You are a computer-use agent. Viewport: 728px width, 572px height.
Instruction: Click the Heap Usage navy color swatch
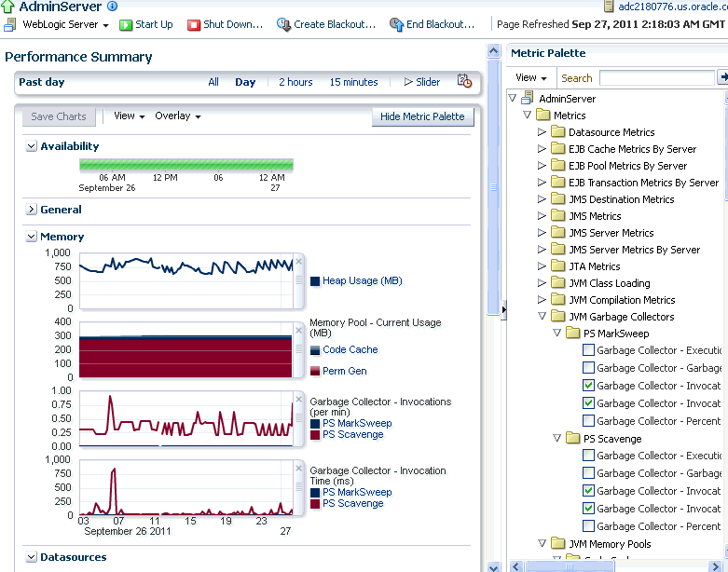(315, 281)
